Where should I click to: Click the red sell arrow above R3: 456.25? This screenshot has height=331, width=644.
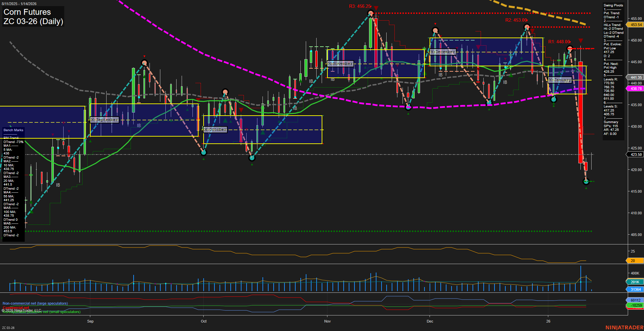375,7
